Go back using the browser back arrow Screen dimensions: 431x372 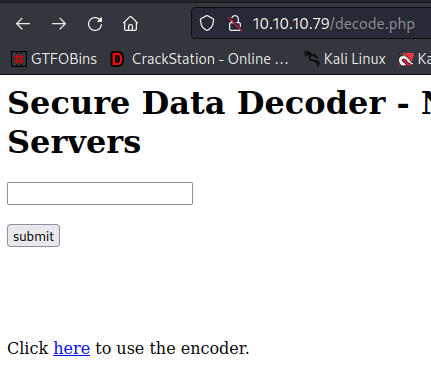coord(23,24)
